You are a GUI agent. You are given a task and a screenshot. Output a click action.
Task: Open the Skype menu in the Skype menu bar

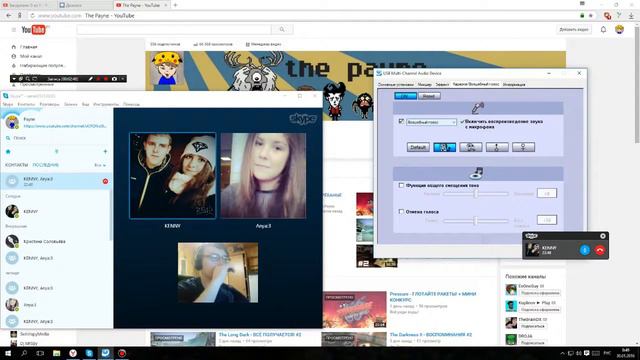point(8,104)
